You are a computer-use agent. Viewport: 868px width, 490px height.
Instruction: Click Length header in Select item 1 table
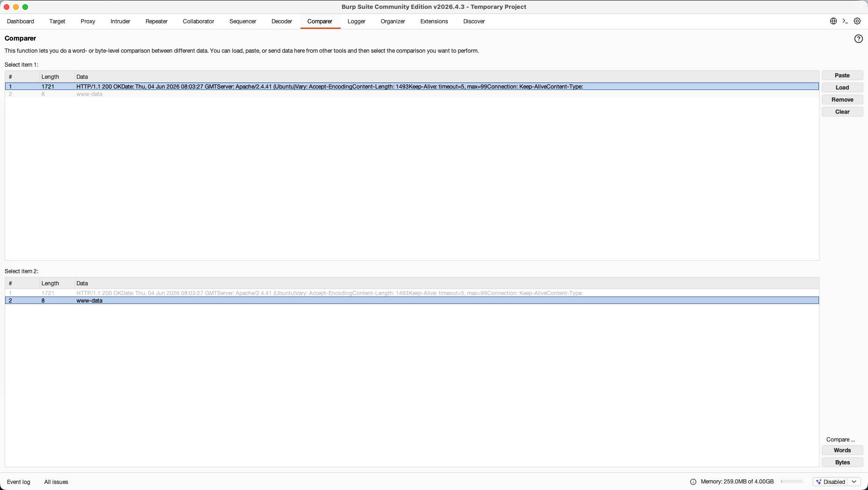pyautogui.click(x=57, y=77)
